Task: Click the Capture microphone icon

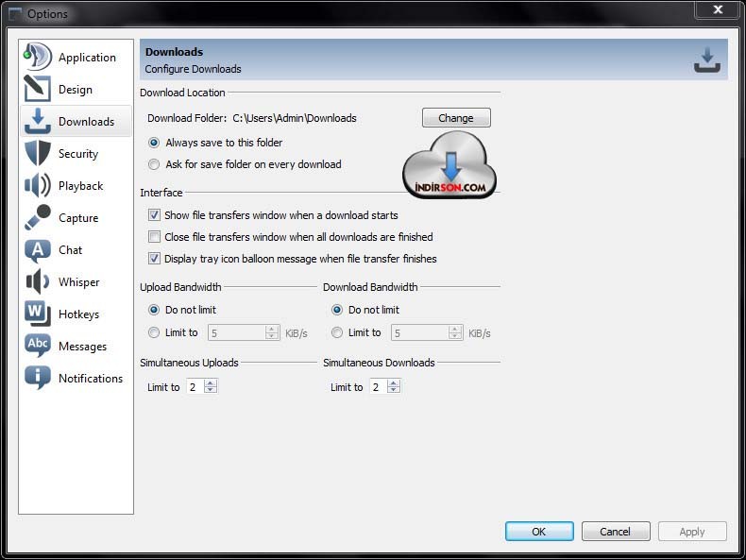Action: pos(38,217)
